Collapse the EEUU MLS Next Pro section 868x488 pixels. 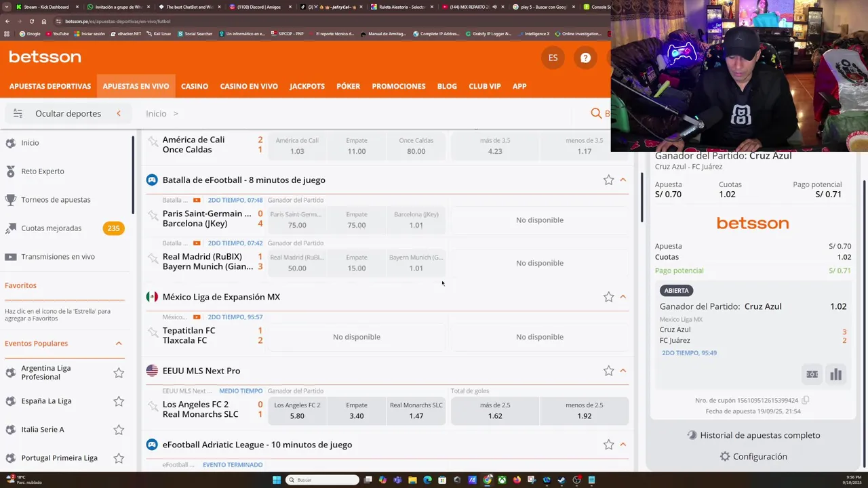pos(623,371)
